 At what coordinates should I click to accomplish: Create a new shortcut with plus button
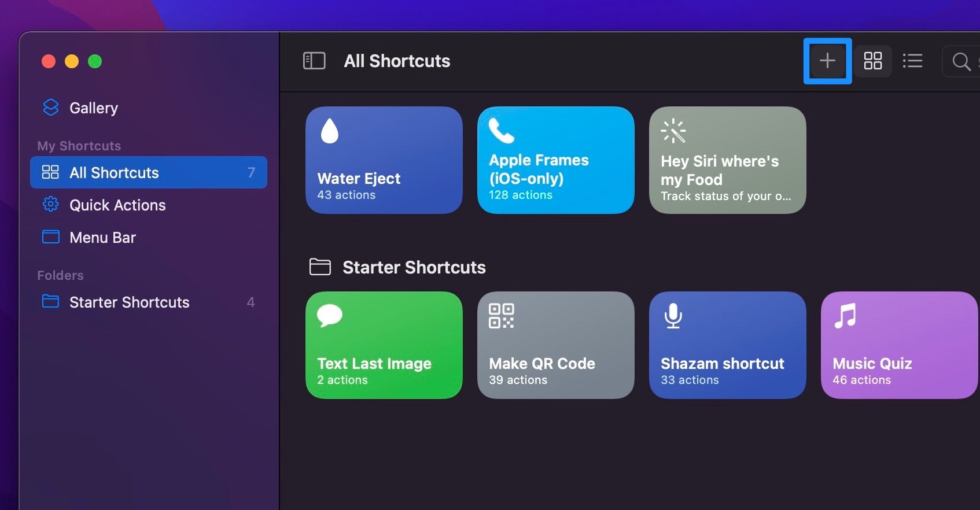tap(827, 61)
